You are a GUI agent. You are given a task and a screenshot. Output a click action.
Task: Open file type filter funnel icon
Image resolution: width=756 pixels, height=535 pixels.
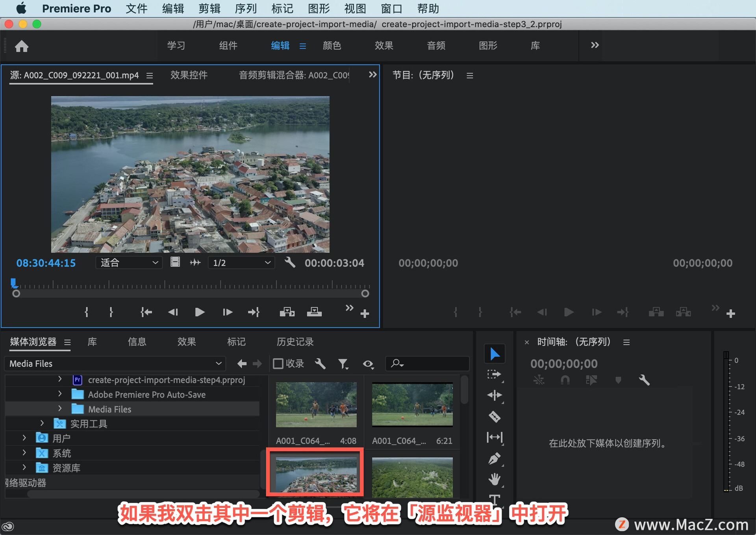point(343,364)
